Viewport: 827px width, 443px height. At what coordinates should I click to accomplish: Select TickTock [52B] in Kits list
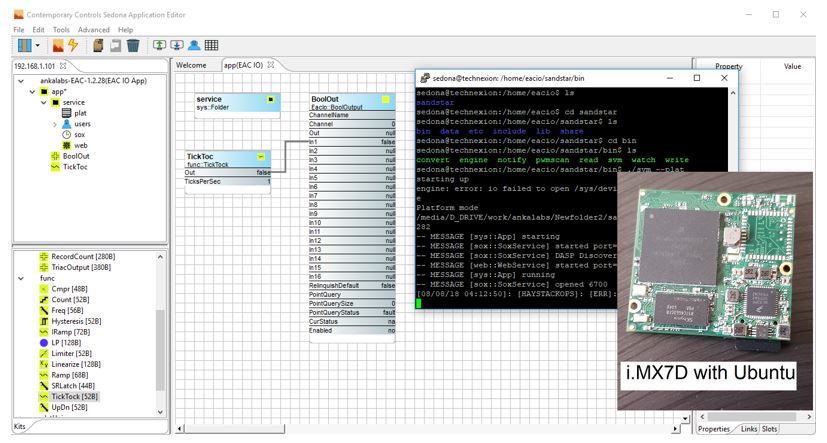tap(74, 396)
